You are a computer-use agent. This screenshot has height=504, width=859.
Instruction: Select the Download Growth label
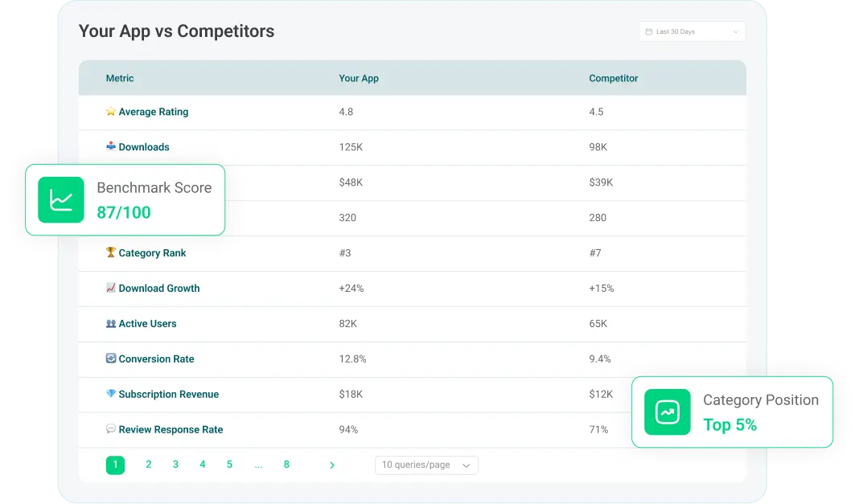click(x=159, y=289)
